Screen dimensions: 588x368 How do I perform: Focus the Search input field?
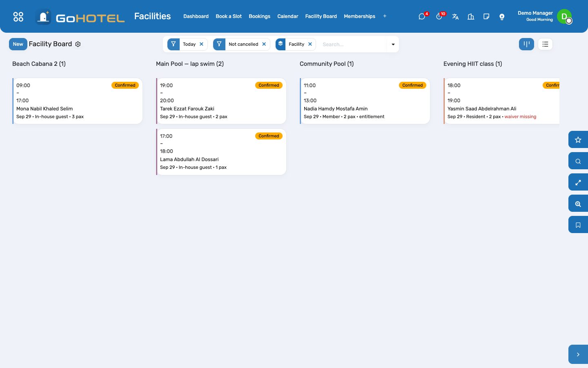point(352,44)
